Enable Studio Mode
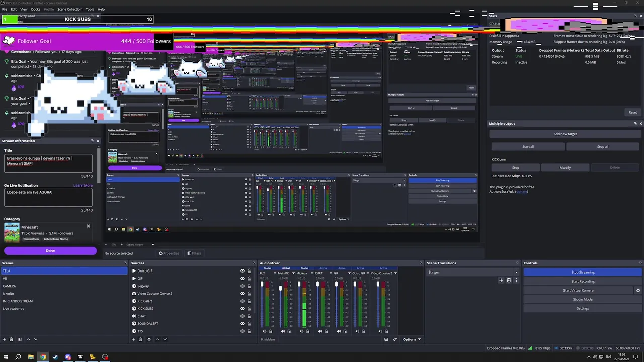The height and width of the screenshot is (362, 644). (583, 299)
